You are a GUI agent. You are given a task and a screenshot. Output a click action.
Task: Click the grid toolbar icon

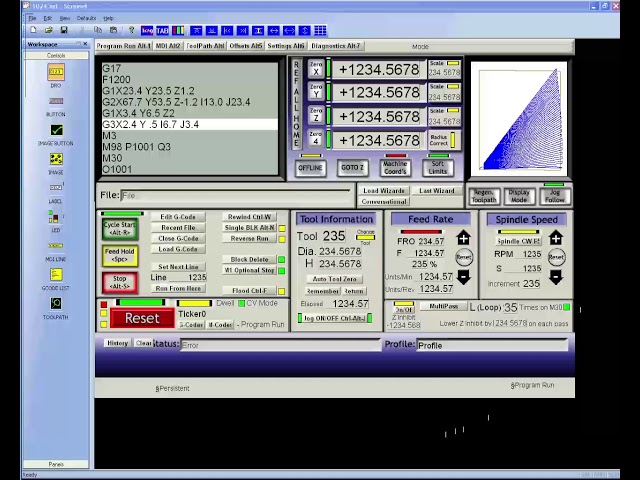pos(320,31)
